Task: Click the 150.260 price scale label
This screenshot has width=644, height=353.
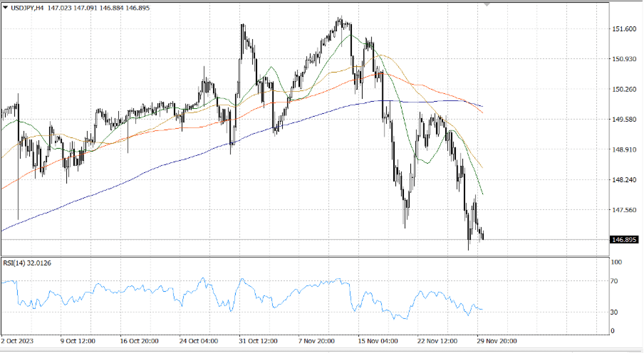Action: (x=624, y=89)
